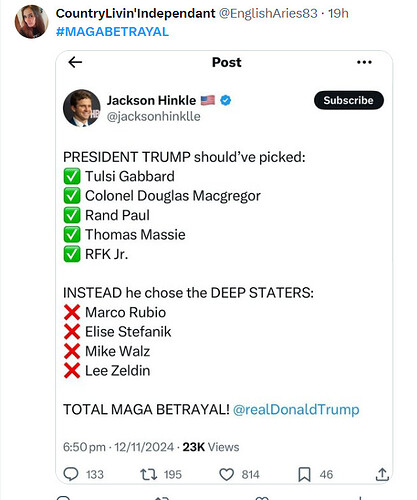
Task: Click the back arrow in Post header
Action: (x=75, y=62)
